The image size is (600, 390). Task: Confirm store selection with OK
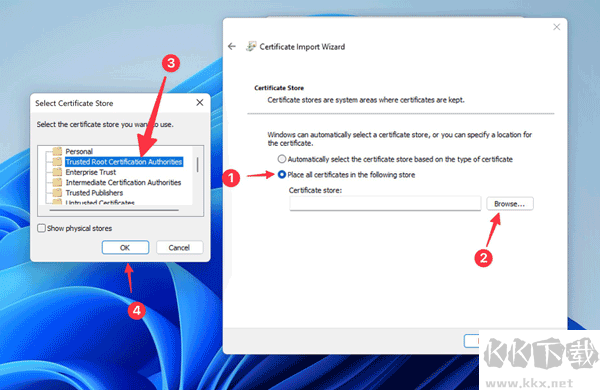coord(125,247)
